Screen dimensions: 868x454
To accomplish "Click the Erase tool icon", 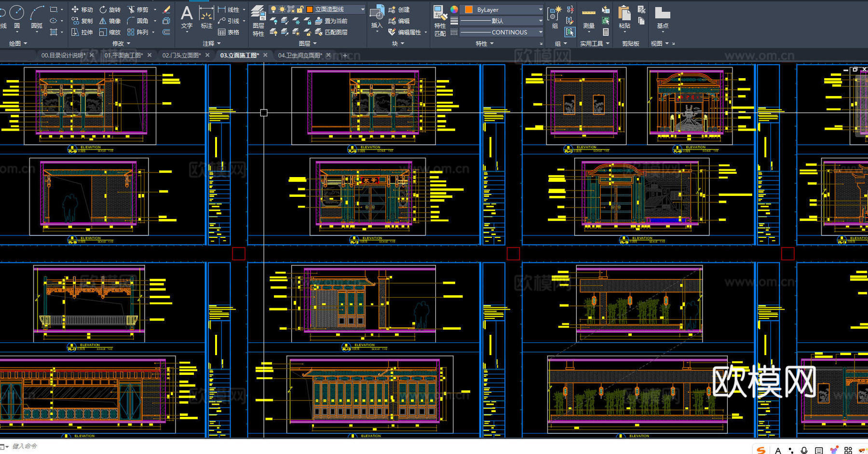I will tap(166, 10).
